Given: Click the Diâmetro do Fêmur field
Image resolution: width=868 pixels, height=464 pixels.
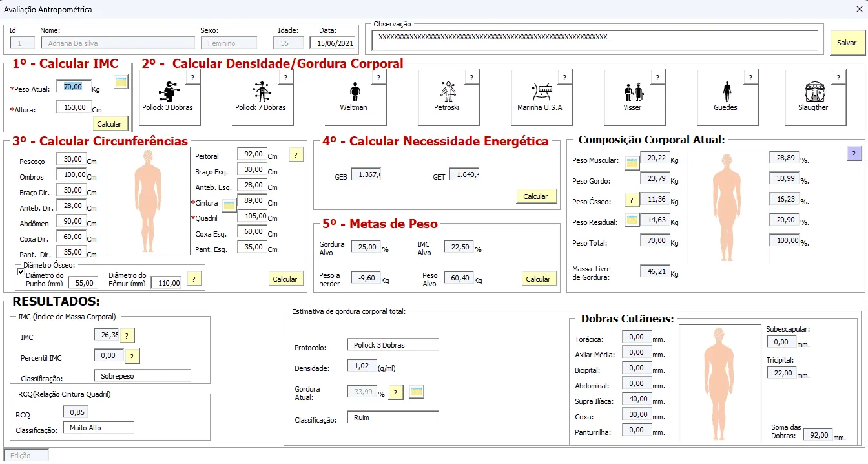Looking at the screenshot, I should tap(165, 282).
